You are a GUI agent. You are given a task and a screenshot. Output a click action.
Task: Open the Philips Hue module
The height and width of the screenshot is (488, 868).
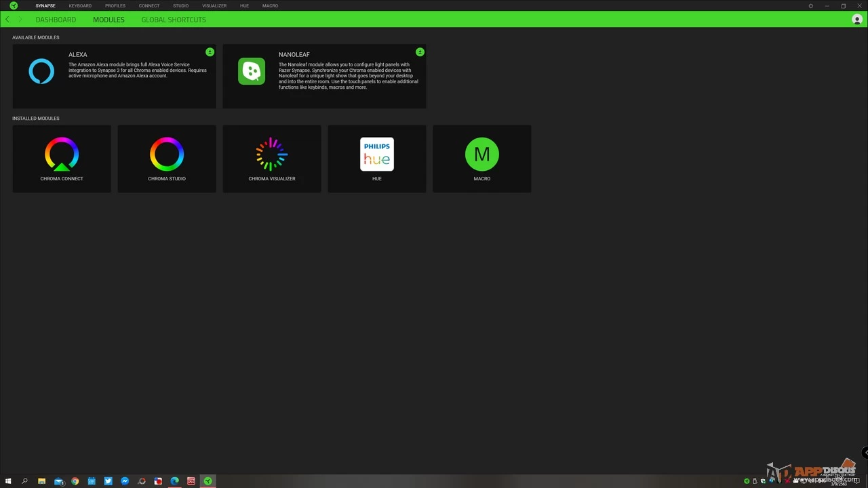tap(377, 159)
